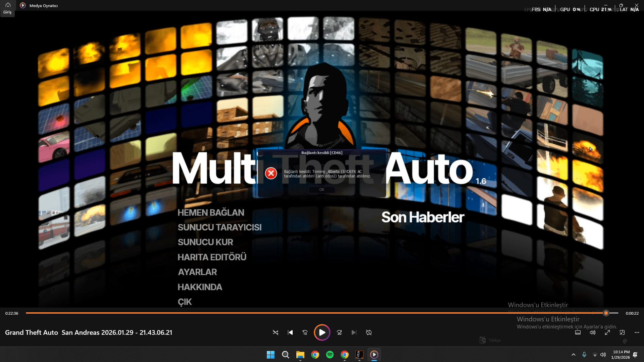The height and width of the screenshot is (362, 644).
Task: Open the more options menu
Action: (x=637, y=332)
